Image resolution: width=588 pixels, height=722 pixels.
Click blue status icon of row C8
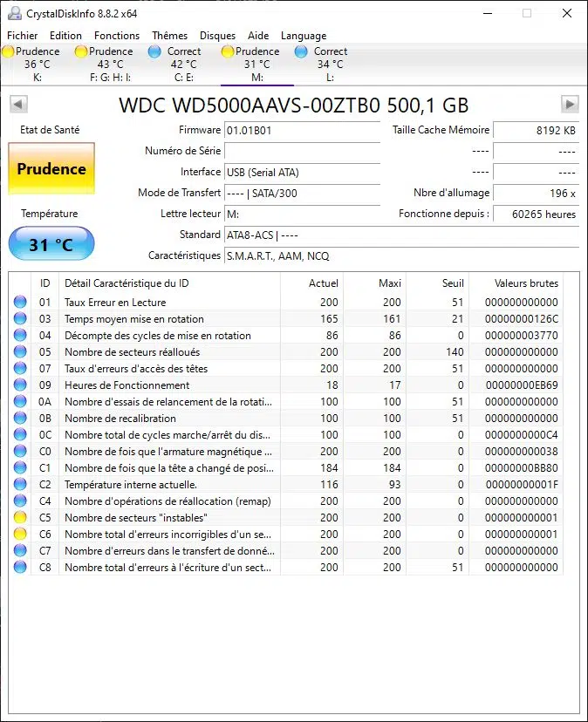[20, 568]
